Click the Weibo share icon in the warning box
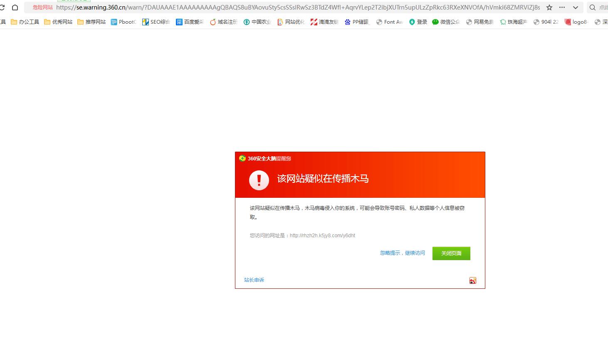Image resolution: width=608 pixels, height=364 pixels. click(x=473, y=280)
